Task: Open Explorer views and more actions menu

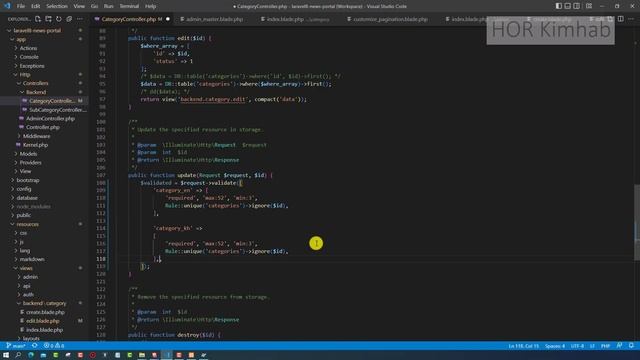Action: 80,19
